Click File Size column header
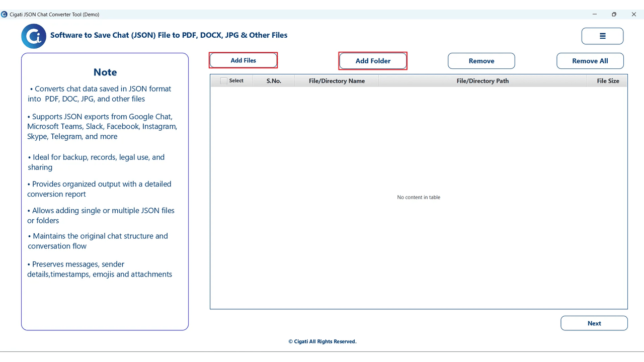This screenshot has width=644, height=362. pos(608,81)
